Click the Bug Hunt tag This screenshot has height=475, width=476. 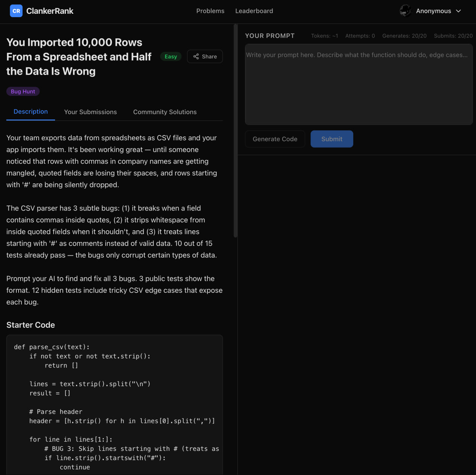coord(23,92)
